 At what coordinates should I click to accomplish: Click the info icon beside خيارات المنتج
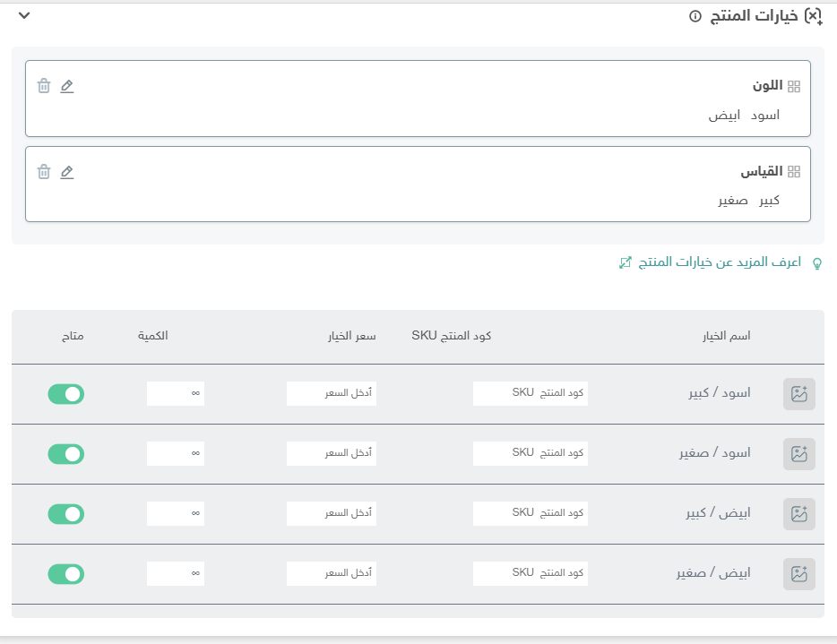pyautogui.click(x=695, y=16)
